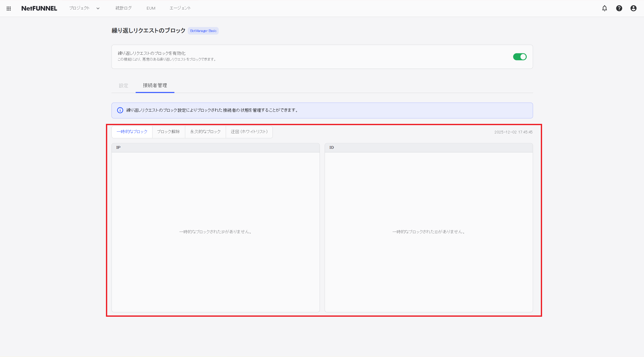Screen dimensions: 644x357
Task: Show the ブロック解除 list
Action: [168, 132]
